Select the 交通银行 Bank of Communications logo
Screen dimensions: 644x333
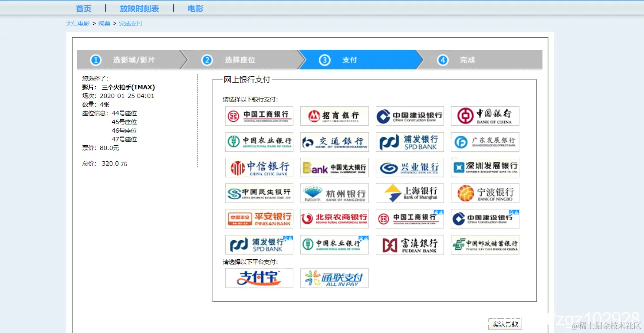point(334,142)
